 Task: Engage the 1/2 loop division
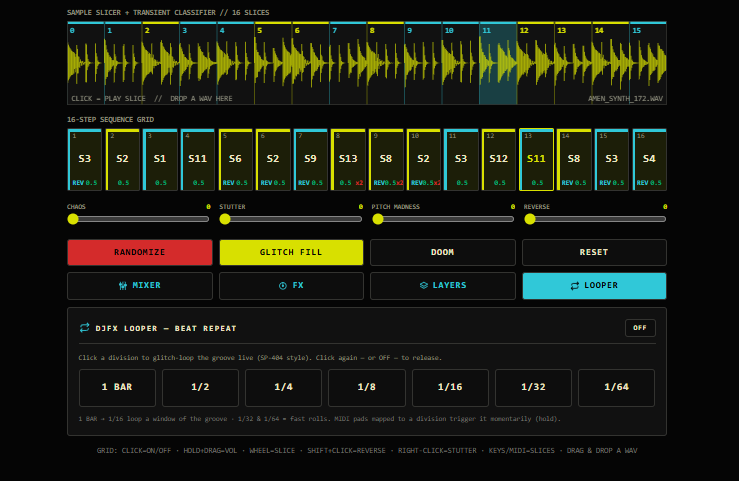[200, 387]
